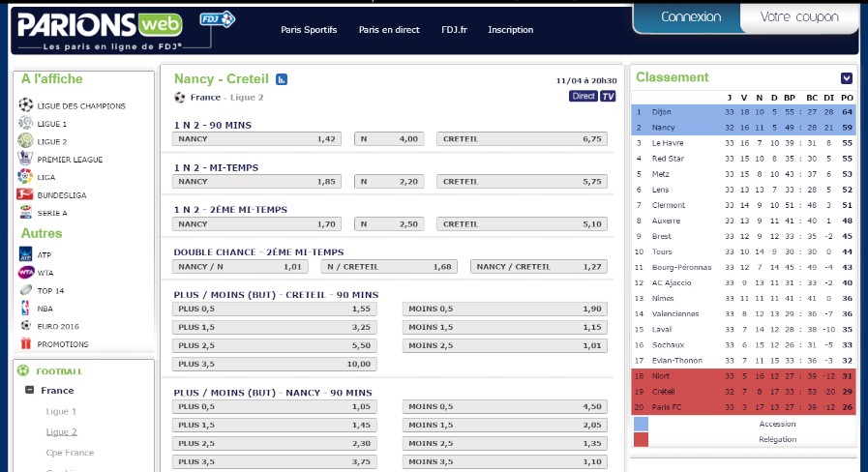Click the TV broadcast badge
Screen dimensions: 868x472
tap(608, 97)
